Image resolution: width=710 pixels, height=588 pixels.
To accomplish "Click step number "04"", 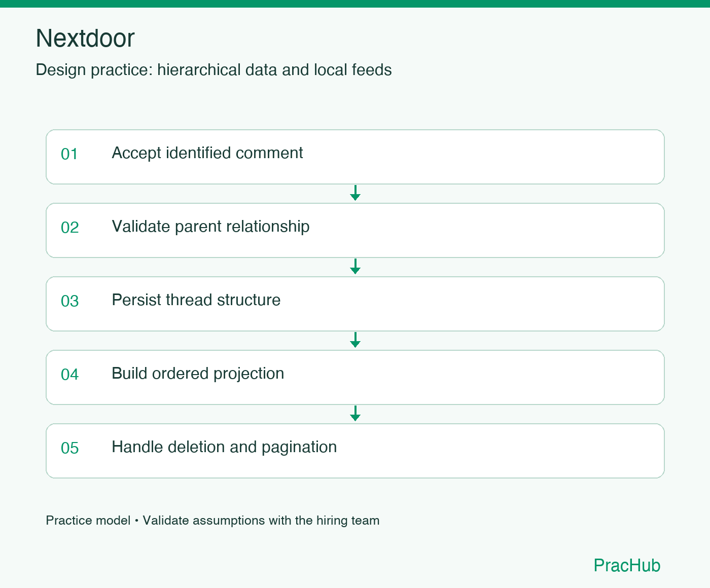I will coord(70,375).
